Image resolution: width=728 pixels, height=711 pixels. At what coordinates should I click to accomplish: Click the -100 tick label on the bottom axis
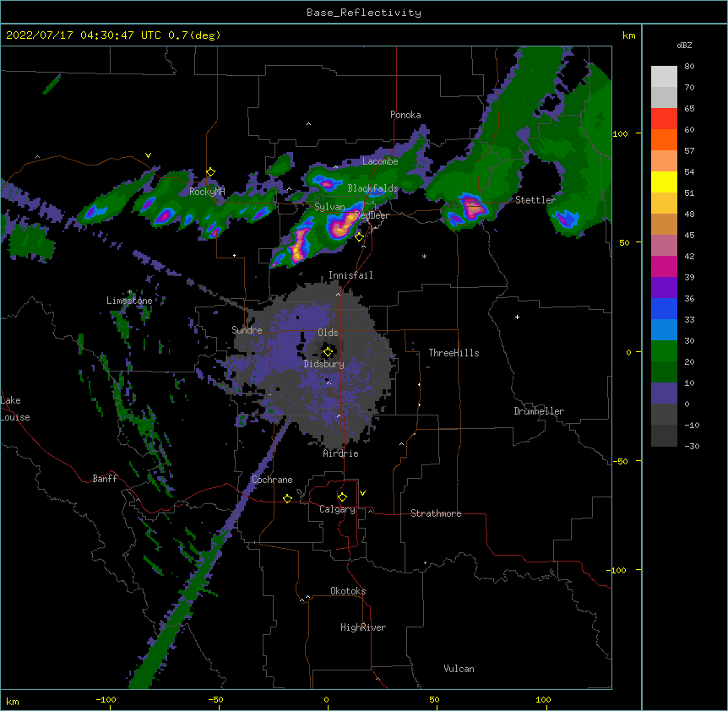coord(106,700)
